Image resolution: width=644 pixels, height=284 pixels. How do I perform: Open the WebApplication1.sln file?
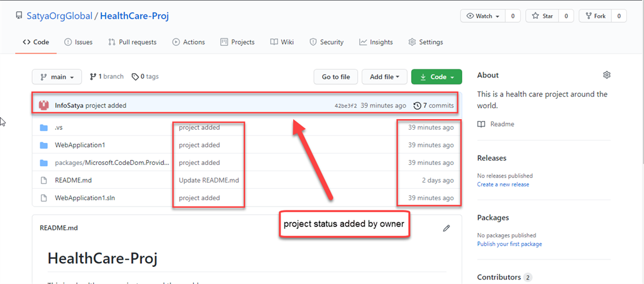(85, 198)
